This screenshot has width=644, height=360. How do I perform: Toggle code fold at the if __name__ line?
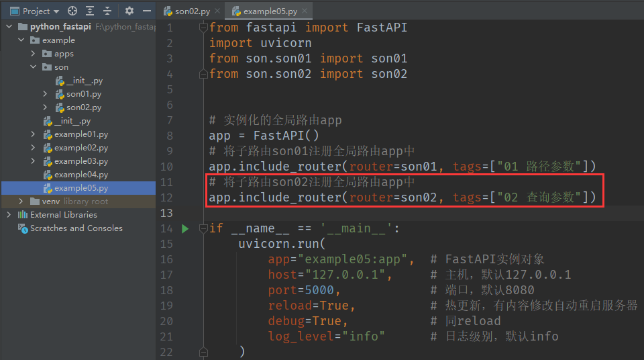pyautogui.click(x=203, y=228)
